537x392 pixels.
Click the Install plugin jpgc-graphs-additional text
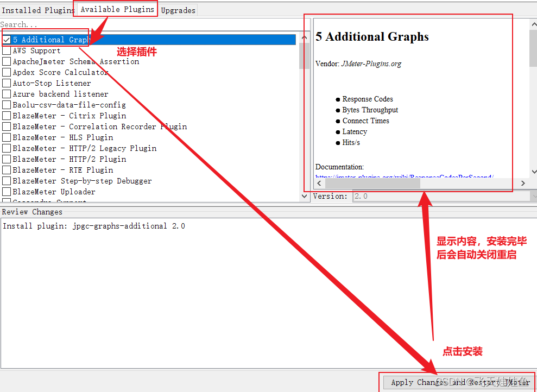click(x=94, y=226)
